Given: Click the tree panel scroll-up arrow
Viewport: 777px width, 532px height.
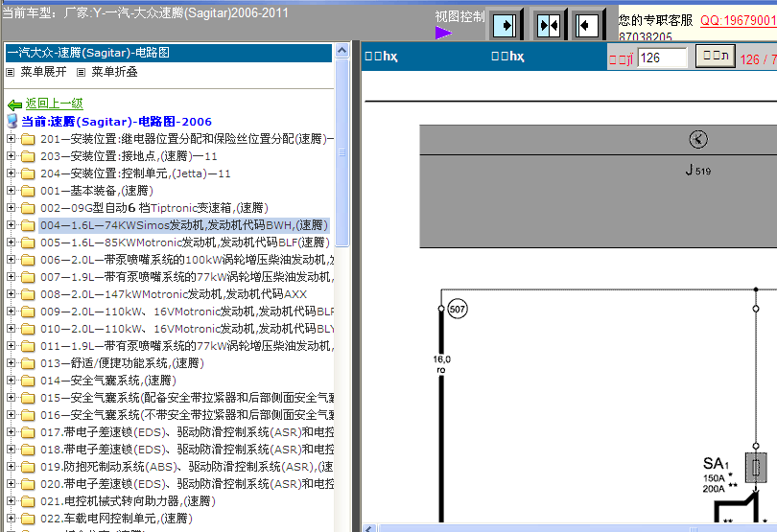Looking at the screenshot, I should (x=341, y=50).
